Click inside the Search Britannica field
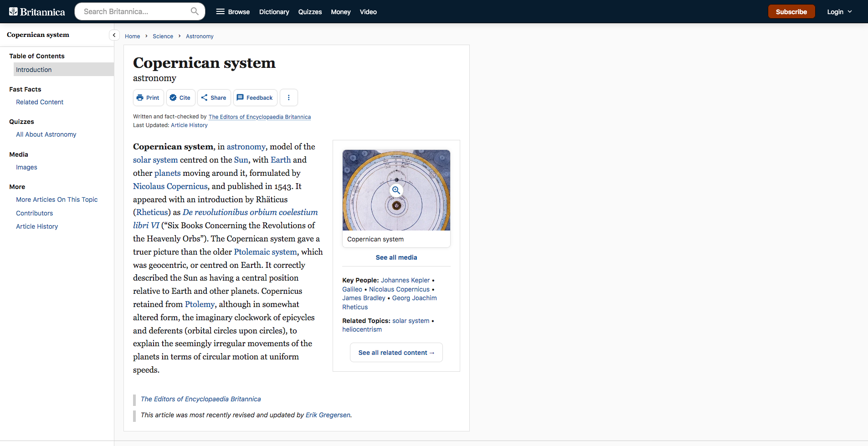This screenshot has height=446, width=868. [x=134, y=11]
